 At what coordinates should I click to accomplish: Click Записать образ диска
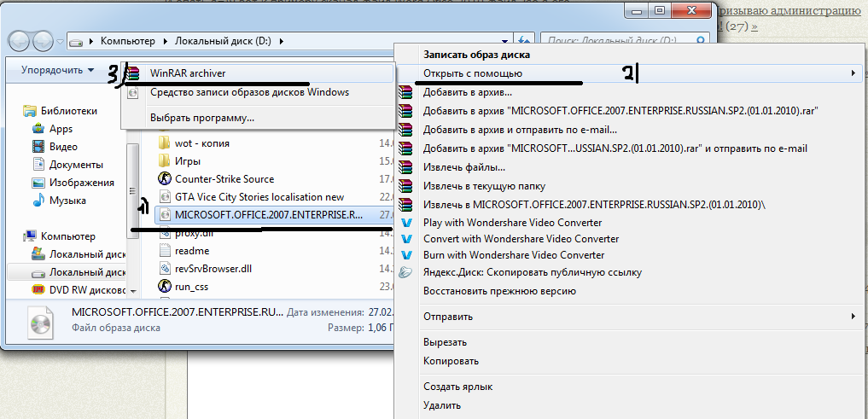476,55
